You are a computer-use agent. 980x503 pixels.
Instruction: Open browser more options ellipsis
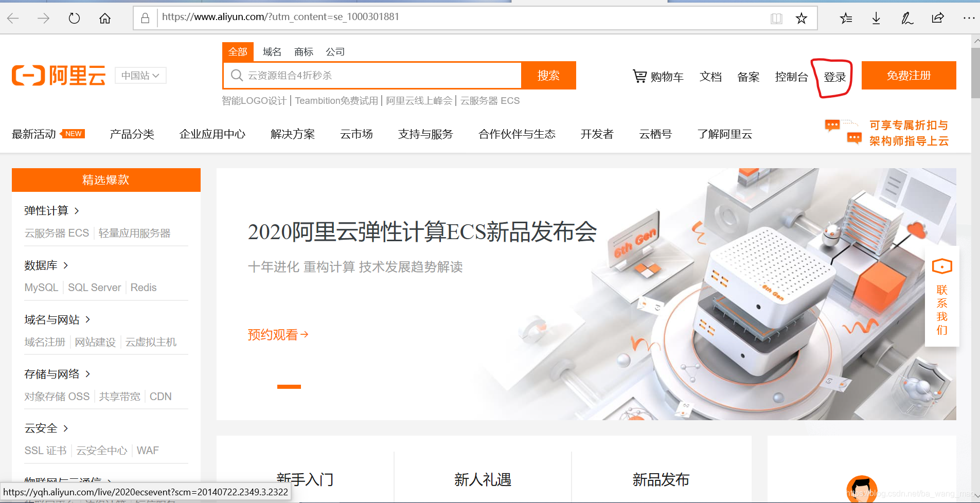coord(969,18)
